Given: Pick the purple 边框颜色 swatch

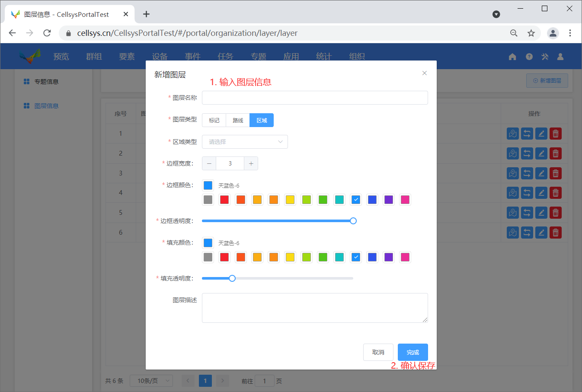Looking at the screenshot, I should 389,200.
